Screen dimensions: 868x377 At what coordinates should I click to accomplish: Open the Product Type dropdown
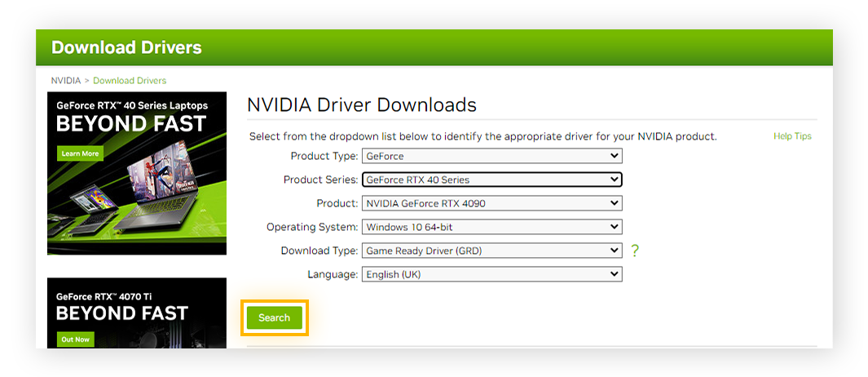tap(492, 157)
